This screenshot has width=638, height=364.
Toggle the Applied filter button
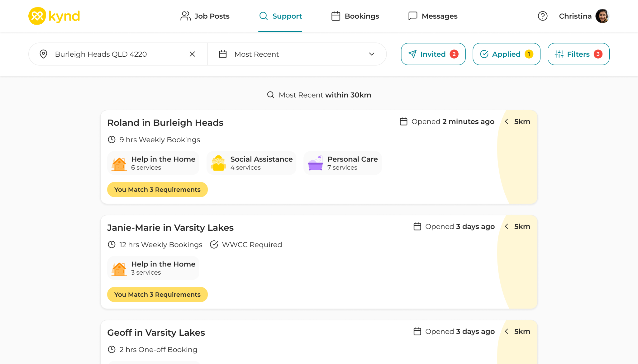click(506, 54)
